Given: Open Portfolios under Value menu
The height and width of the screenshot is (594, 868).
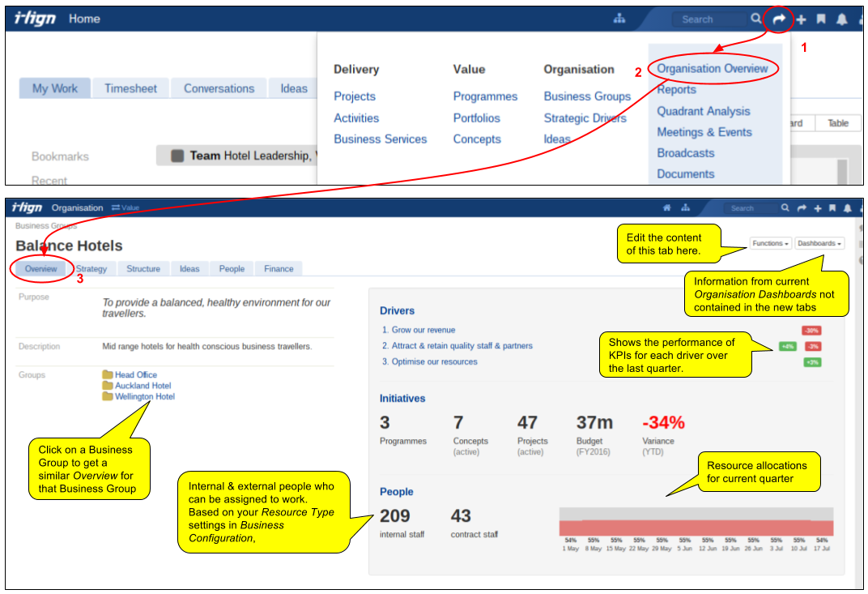Looking at the screenshot, I should pyautogui.click(x=477, y=118).
